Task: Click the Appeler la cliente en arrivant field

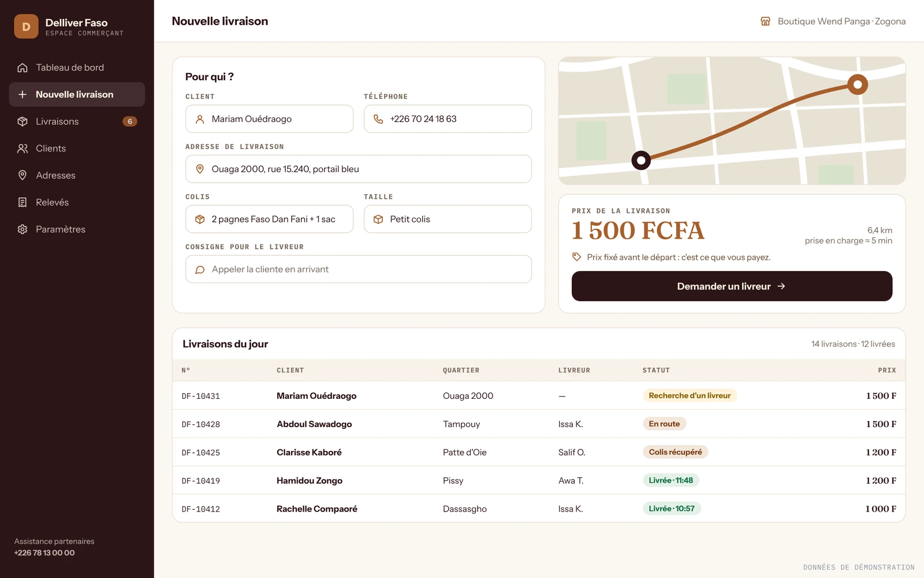Action: point(359,269)
